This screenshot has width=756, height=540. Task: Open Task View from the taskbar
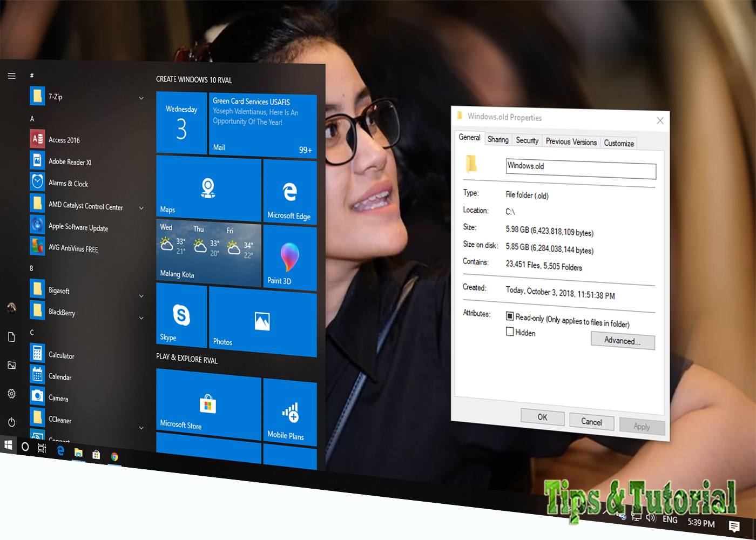pos(42,448)
